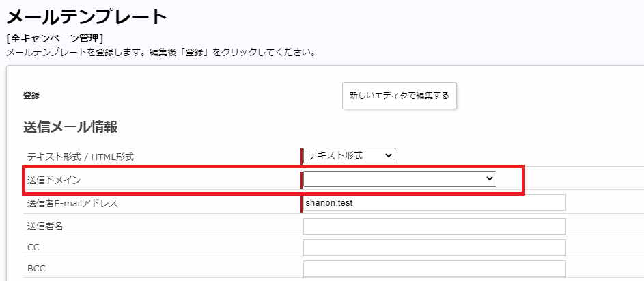Click the BCC row label
644x281 pixels.
(36, 269)
